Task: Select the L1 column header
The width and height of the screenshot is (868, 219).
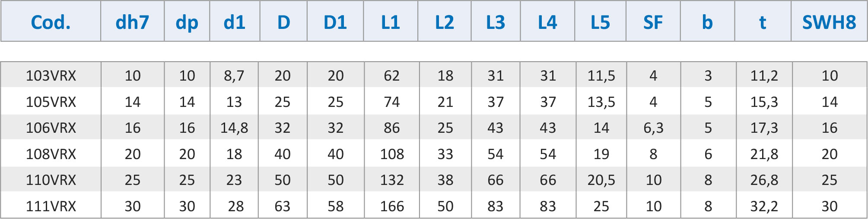Action: 391,22
